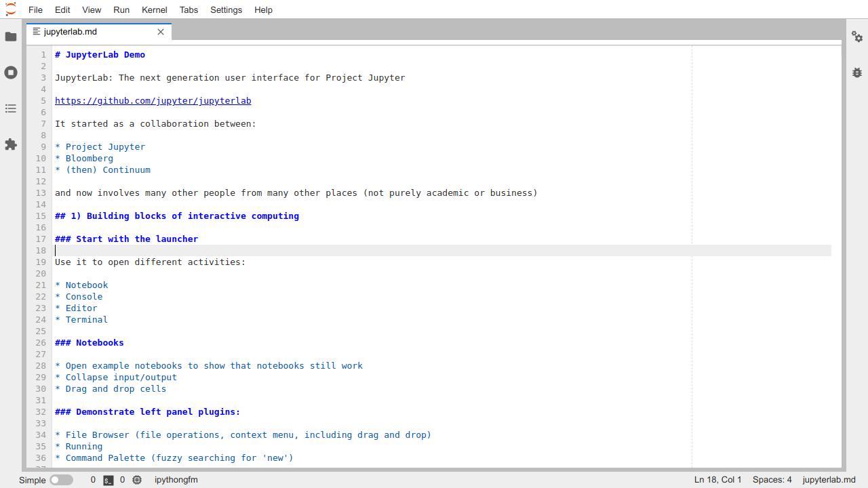Click '### Demonstrate left panel plugins:' heading
This screenshot has height=488, width=868.
click(x=148, y=411)
